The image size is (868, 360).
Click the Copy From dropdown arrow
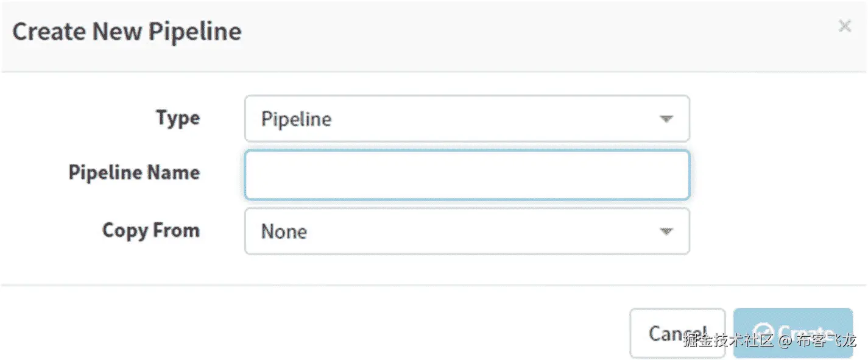666,231
